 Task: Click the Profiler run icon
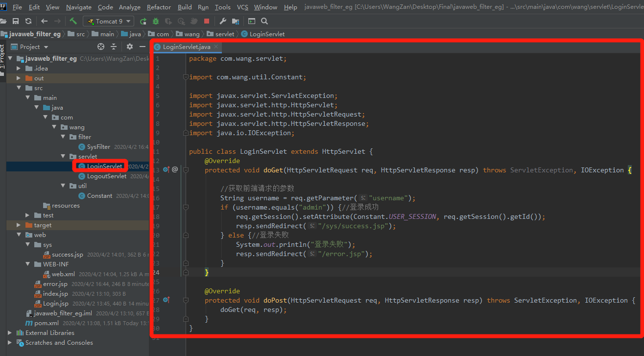181,21
